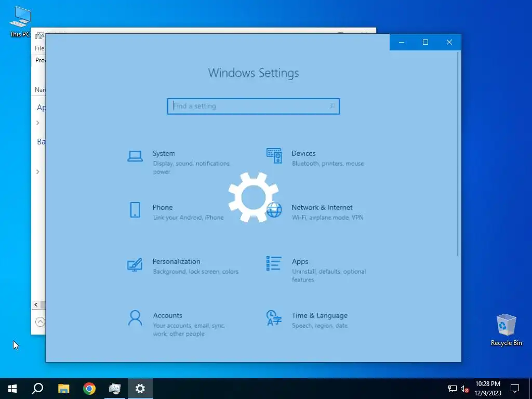The height and width of the screenshot is (399, 532).
Task: Open Accounts person icon
Action: click(135, 318)
